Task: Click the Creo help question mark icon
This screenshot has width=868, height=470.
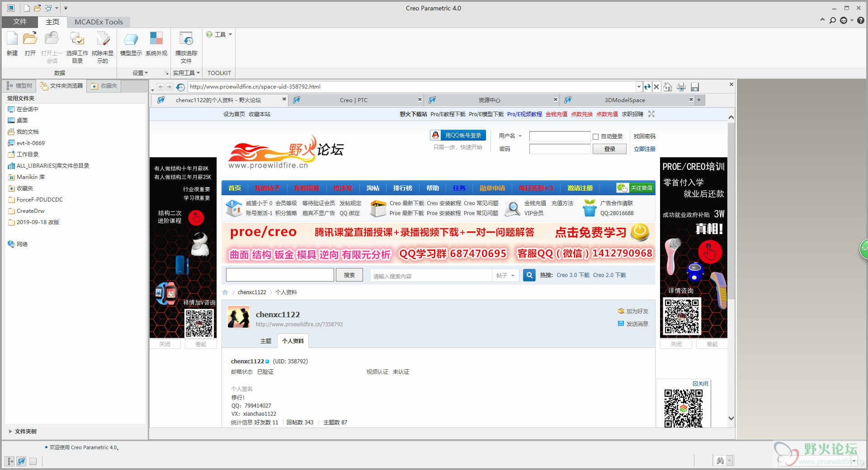Action: click(x=861, y=20)
